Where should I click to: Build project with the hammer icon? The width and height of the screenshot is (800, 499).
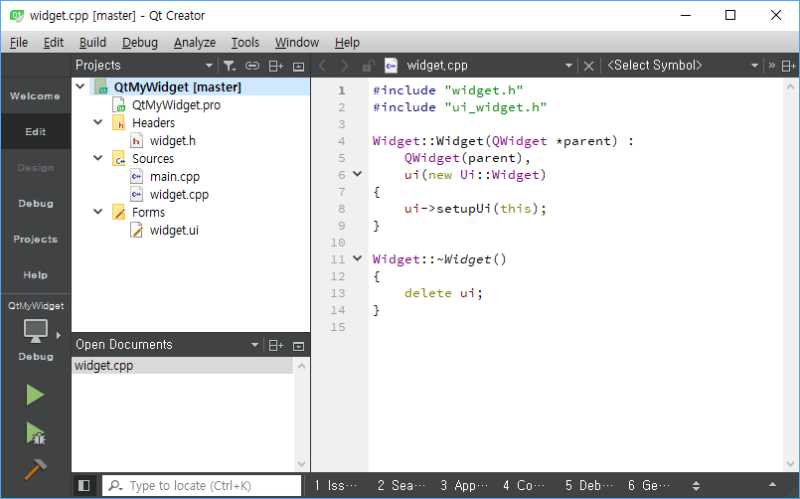(35, 469)
